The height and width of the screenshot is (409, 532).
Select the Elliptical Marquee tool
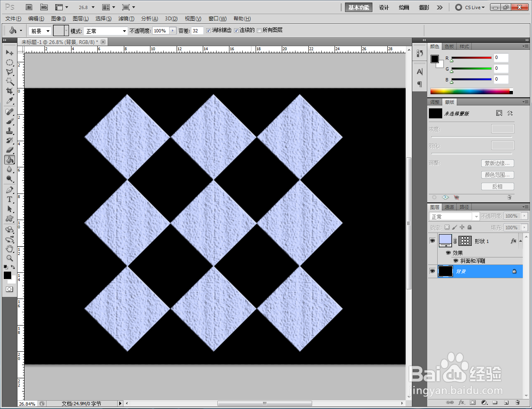click(x=10, y=62)
